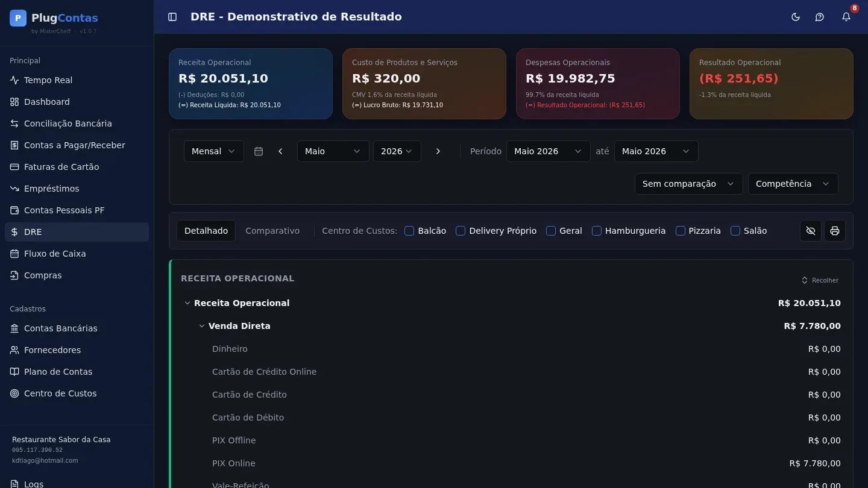
Task: Open the 2026 year dropdown
Action: [x=397, y=151]
